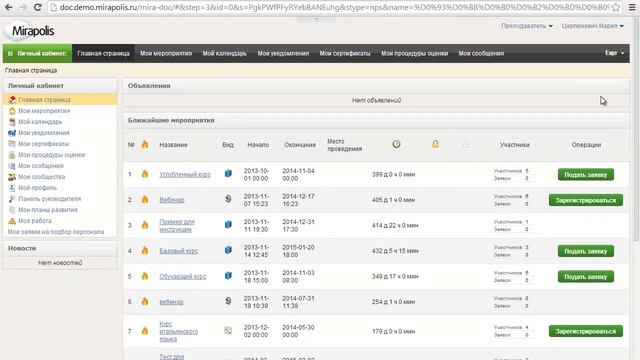Click the course type icon for Углубленный курс
Image resolution: width=640 pixels, height=360 pixels.
[228, 173]
